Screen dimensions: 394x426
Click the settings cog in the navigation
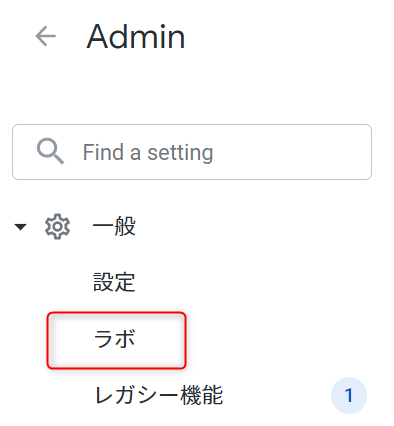pyautogui.click(x=57, y=226)
